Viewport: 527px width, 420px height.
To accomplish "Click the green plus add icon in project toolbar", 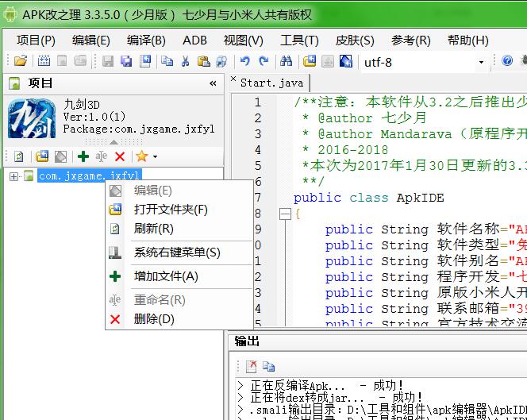I will (83, 157).
